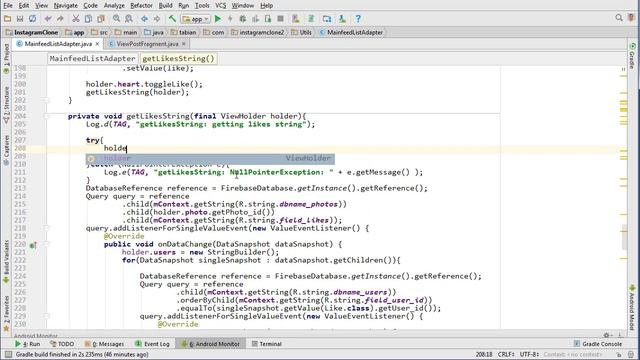Viewport: 640px width, 360px height.
Task: Toggle the Structure tool window
Action: click(x=6, y=105)
